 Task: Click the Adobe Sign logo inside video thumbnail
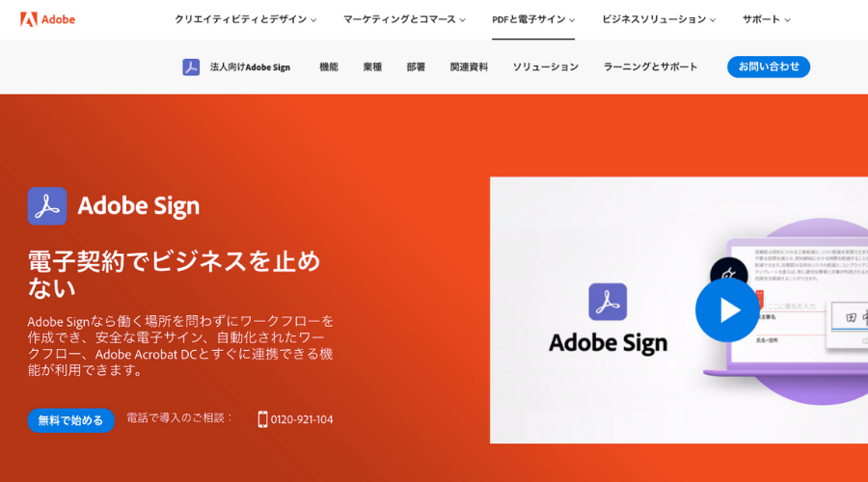tap(608, 302)
